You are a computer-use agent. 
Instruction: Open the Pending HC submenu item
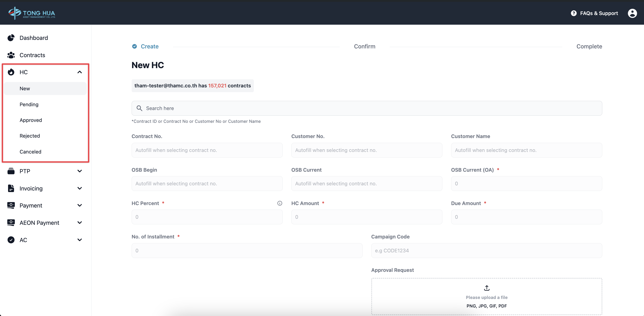(x=29, y=104)
